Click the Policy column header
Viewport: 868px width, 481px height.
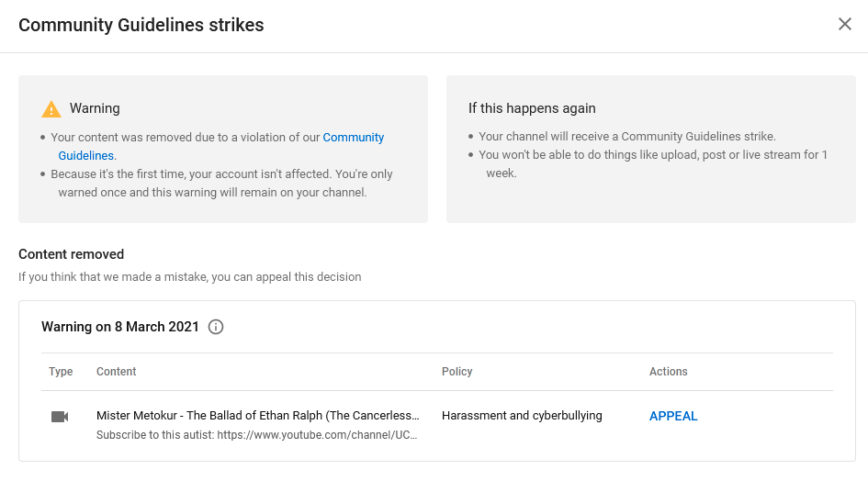coord(457,372)
